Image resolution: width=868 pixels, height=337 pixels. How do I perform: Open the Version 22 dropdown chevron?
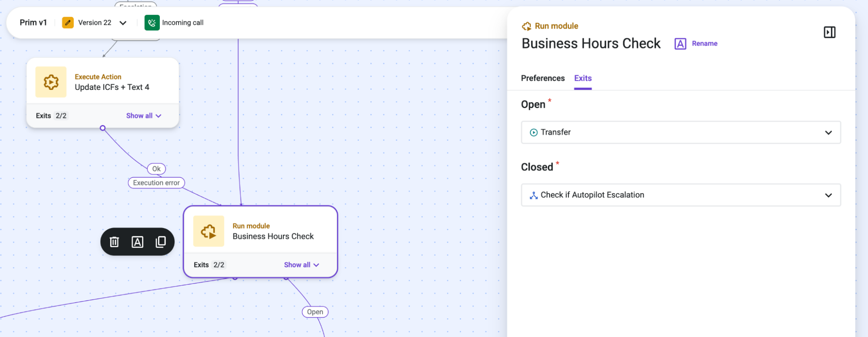(x=123, y=23)
